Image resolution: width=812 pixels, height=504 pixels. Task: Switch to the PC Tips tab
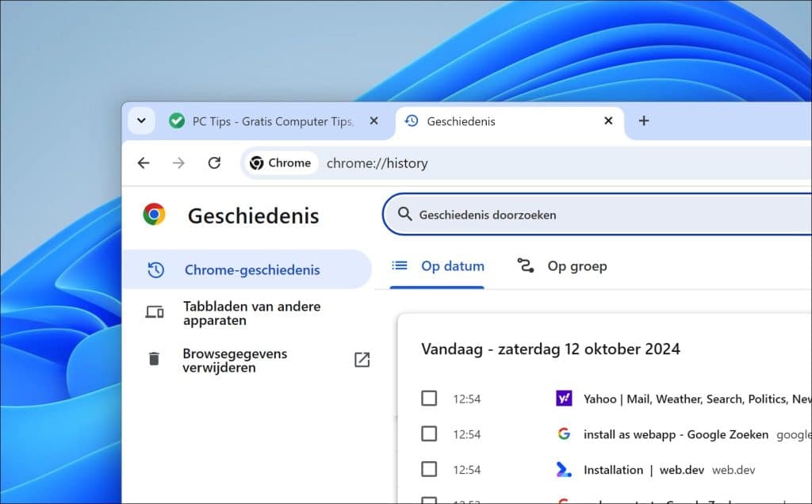273,121
